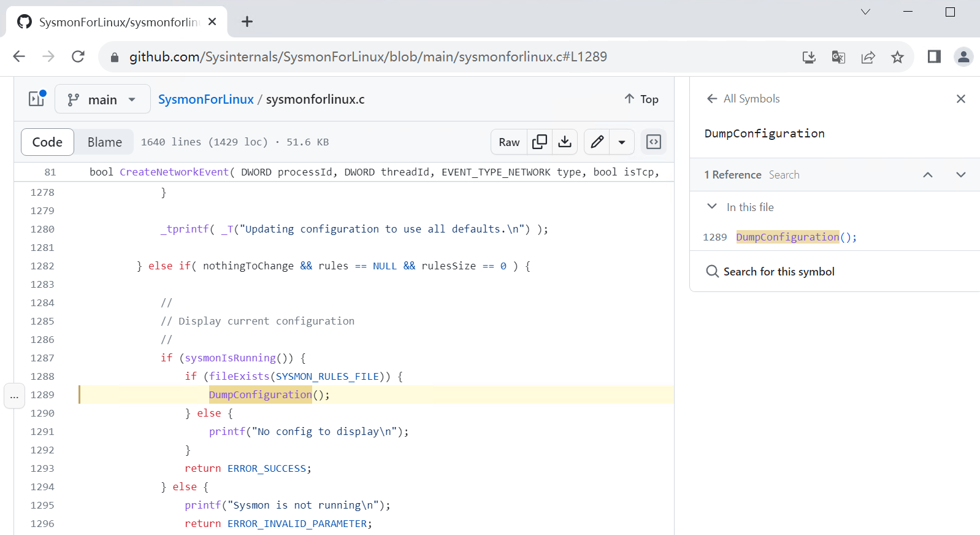This screenshot has width=980, height=535.
Task: Click DumpConfiguration heading in symbols panel
Action: 764,133
